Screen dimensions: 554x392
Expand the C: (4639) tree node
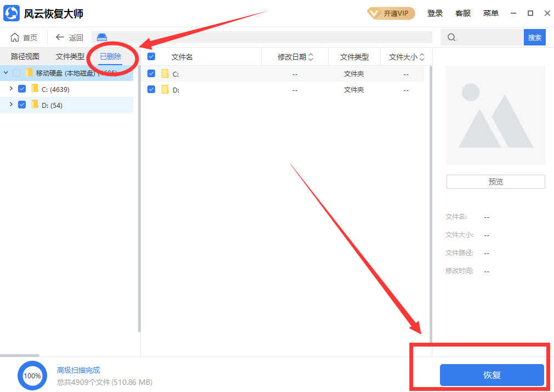(x=11, y=89)
